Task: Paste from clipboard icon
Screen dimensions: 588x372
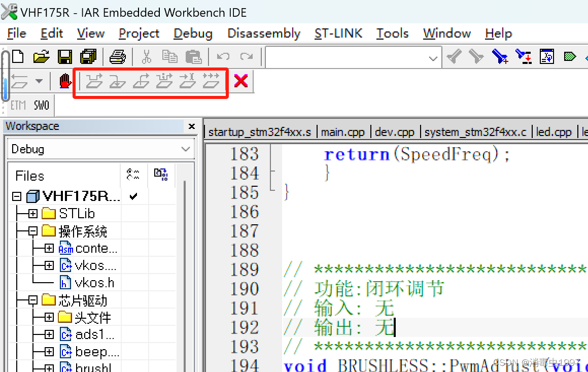Action: click(x=193, y=57)
